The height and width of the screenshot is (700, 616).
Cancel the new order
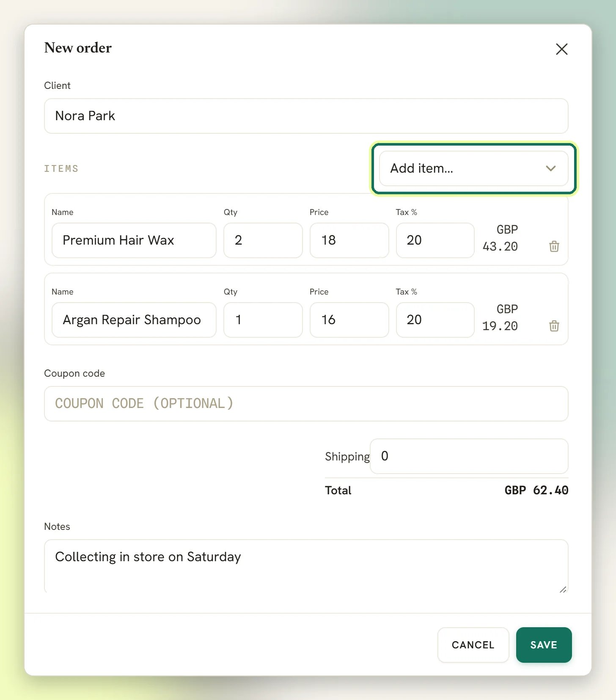point(473,645)
